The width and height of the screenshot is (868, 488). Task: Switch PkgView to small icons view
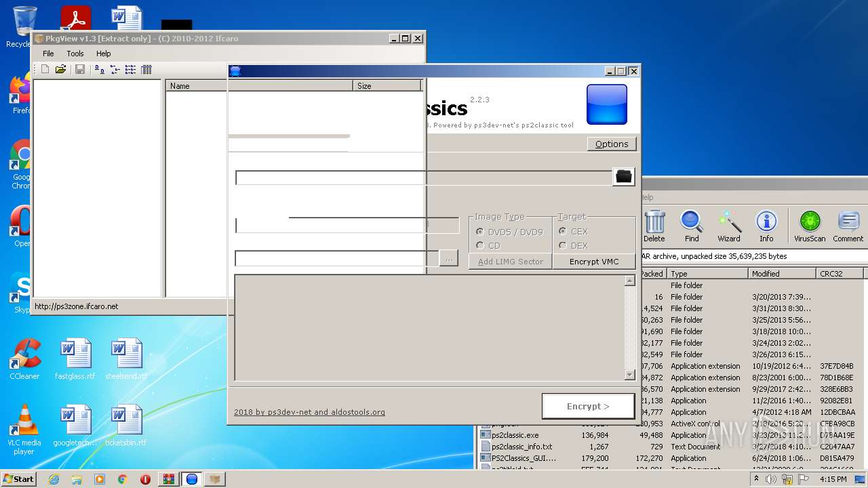coord(115,69)
